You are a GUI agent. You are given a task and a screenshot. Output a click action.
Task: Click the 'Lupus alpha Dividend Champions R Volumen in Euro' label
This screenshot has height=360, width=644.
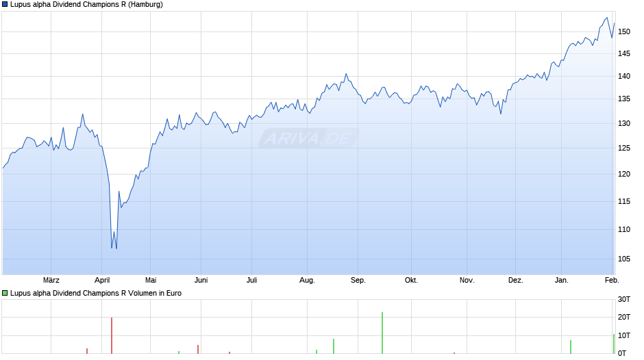click(x=96, y=293)
